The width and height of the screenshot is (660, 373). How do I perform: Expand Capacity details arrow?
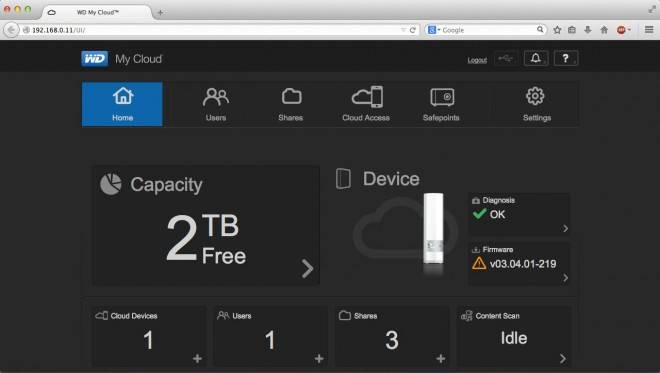click(x=308, y=268)
